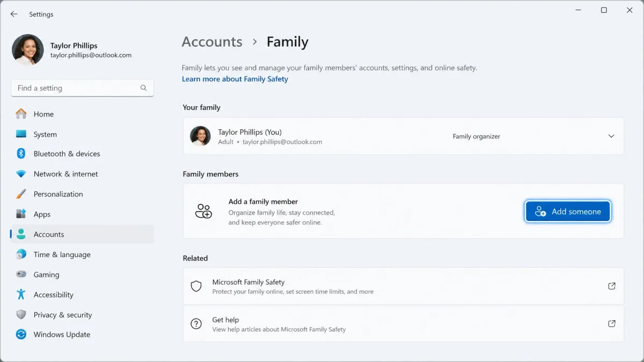644x362 pixels.
Task: Click the Add someone button
Action: (x=568, y=211)
